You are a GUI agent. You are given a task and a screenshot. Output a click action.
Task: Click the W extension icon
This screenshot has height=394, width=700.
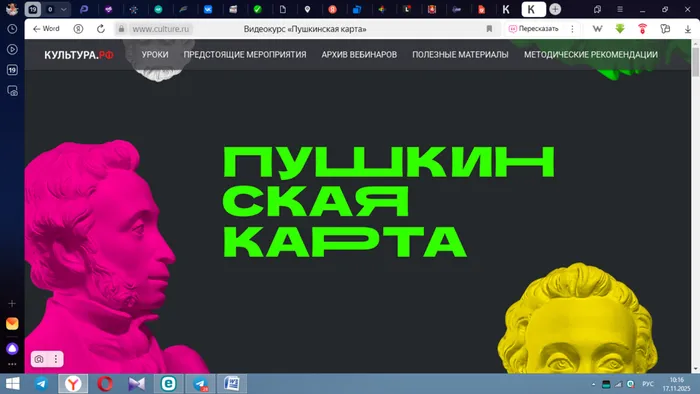pos(597,29)
